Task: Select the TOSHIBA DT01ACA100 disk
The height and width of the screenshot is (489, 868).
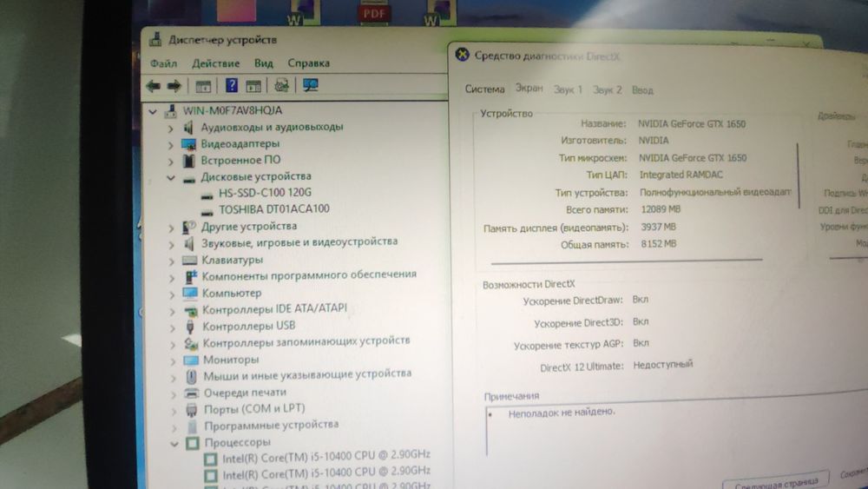Action: coord(274,209)
